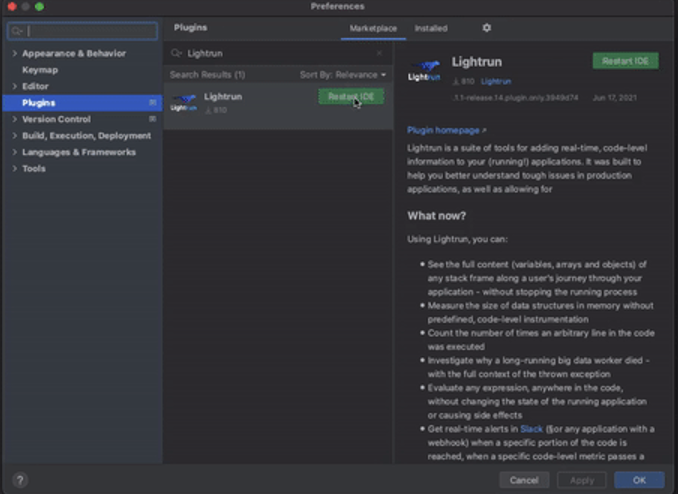Switch to the Installed tab
The height and width of the screenshot is (494, 678).
point(431,29)
